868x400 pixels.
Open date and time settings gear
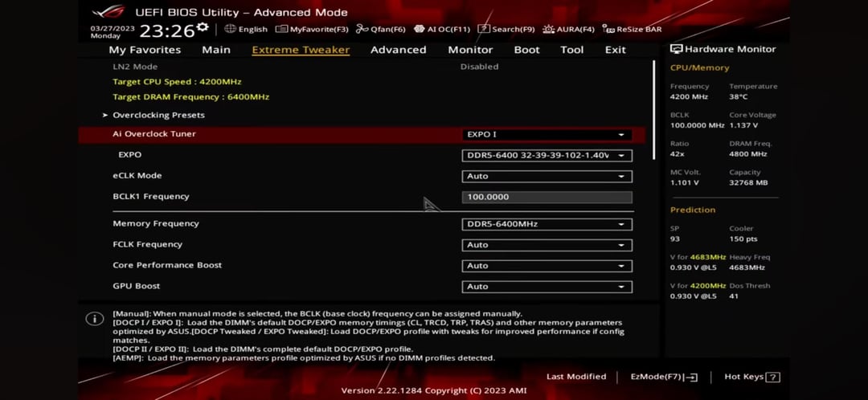203,27
